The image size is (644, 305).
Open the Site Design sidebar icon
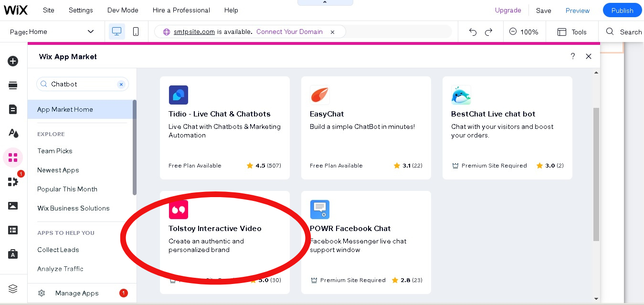click(13, 133)
